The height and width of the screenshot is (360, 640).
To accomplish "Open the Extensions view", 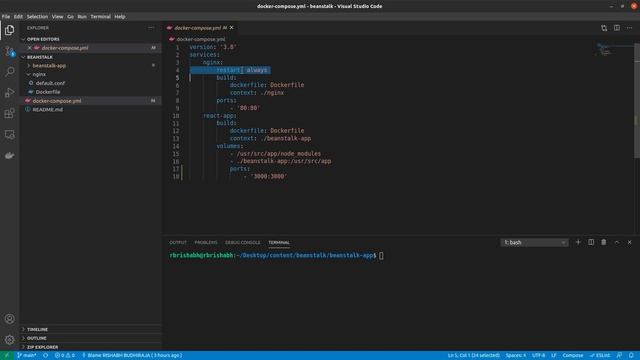I will coord(9,113).
